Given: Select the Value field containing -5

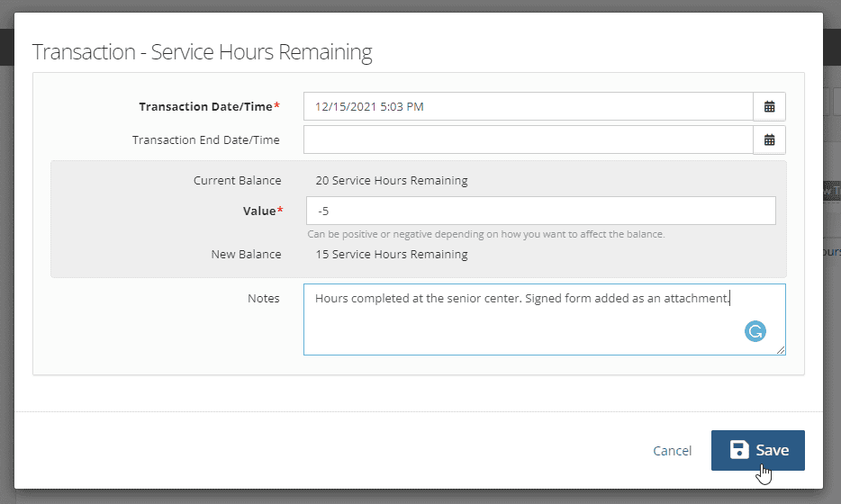Looking at the screenshot, I should coord(540,211).
